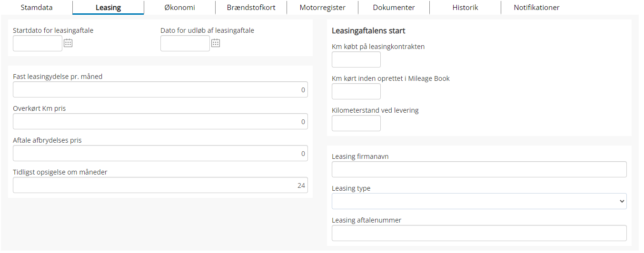The height and width of the screenshot is (253, 644).
Task: Expand the Leasing type dropdown
Action: [479, 201]
